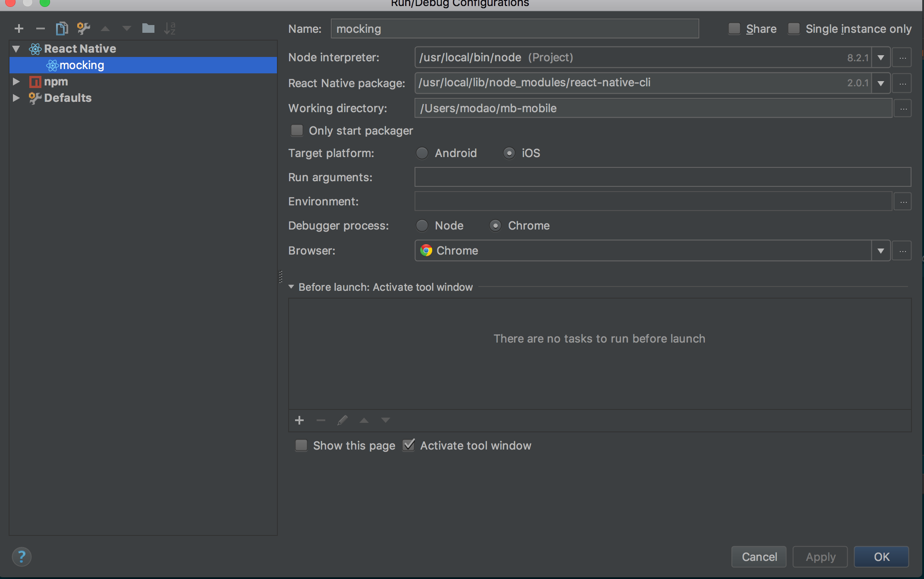Enable the Only start packager checkbox

click(x=297, y=130)
